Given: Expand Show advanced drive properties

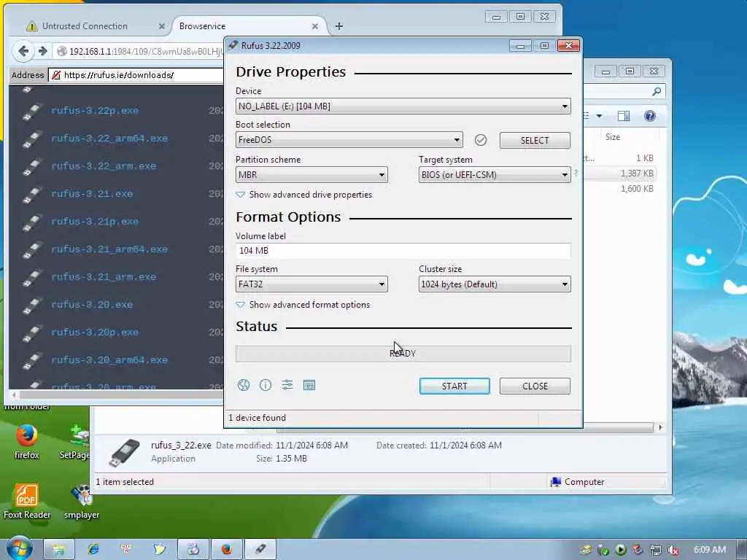Looking at the screenshot, I should pyautogui.click(x=304, y=195).
